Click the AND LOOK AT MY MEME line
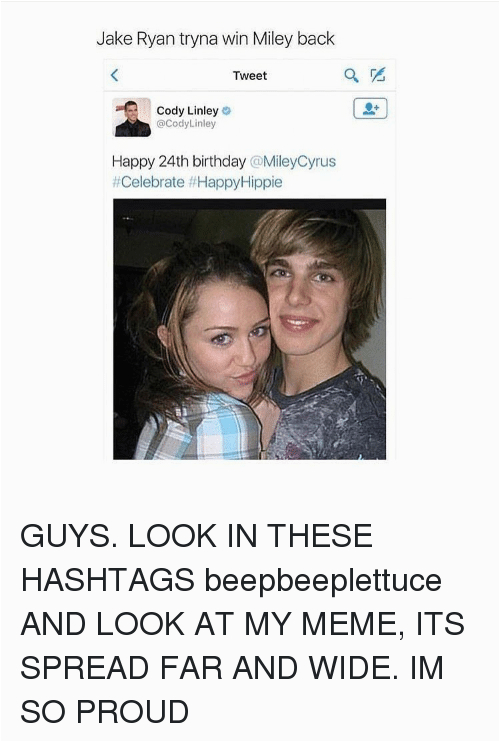Viewport: 500px width, 742px height. point(242,624)
